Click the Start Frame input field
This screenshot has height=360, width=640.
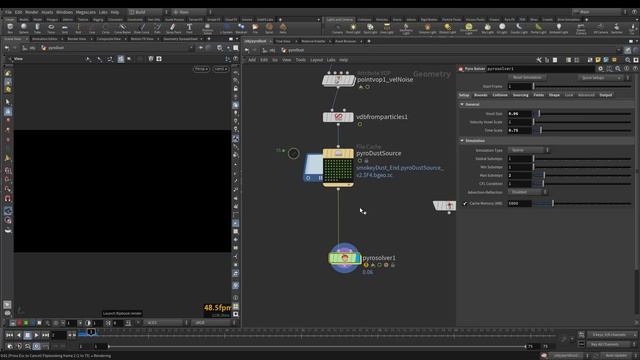(x=520, y=87)
